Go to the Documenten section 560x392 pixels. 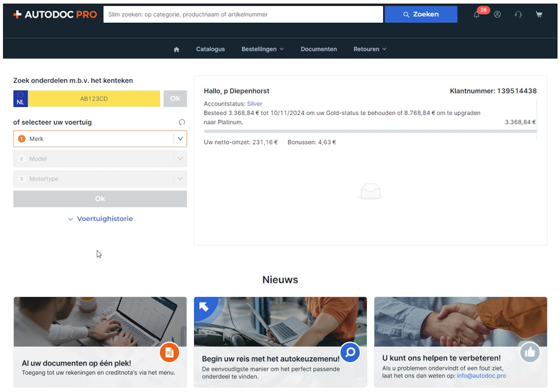319,49
